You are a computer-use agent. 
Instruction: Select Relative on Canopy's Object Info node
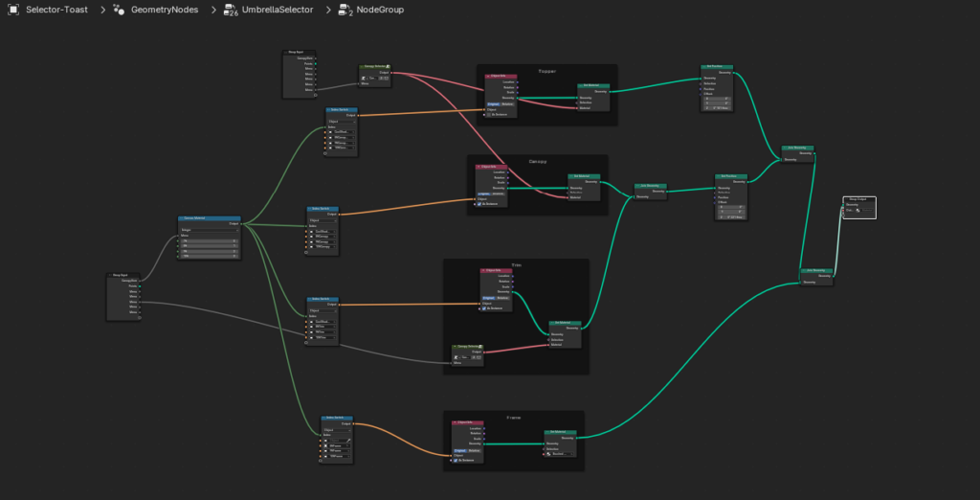tap(498, 193)
